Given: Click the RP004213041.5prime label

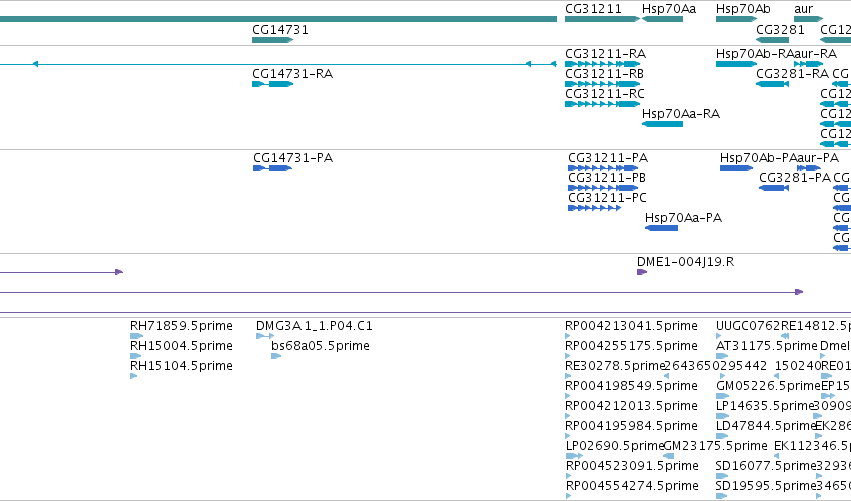Looking at the screenshot, I should pos(631,326).
